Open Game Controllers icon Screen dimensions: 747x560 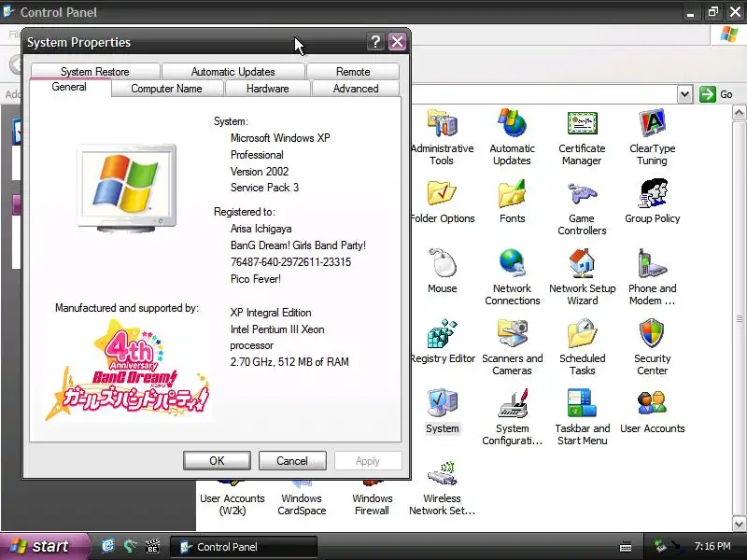[582, 193]
